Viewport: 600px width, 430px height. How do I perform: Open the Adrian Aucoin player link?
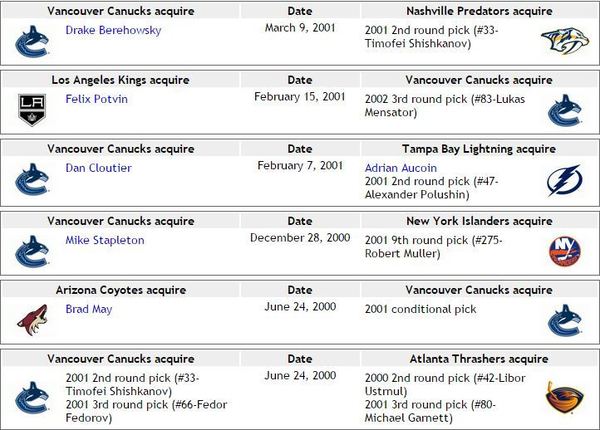[x=402, y=168]
